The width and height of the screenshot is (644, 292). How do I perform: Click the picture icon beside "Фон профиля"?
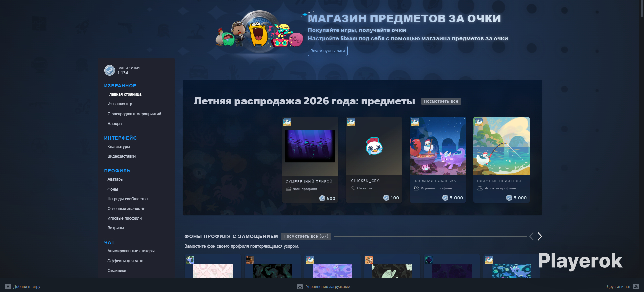pos(289,189)
